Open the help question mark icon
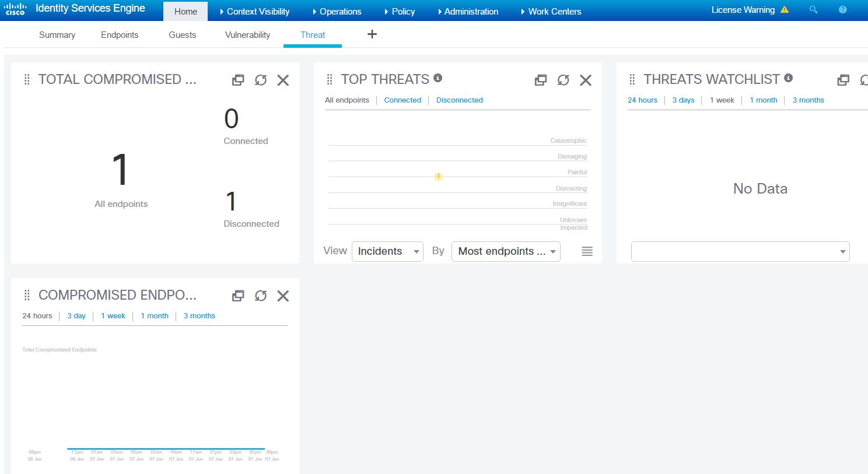This screenshot has width=868, height=474. click(x=842, y=9)
